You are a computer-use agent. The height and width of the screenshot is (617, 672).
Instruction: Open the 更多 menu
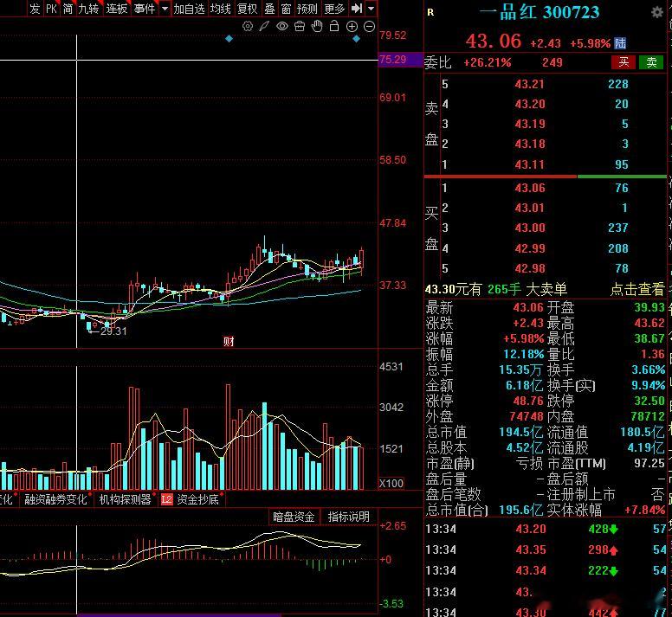(334, 9)
